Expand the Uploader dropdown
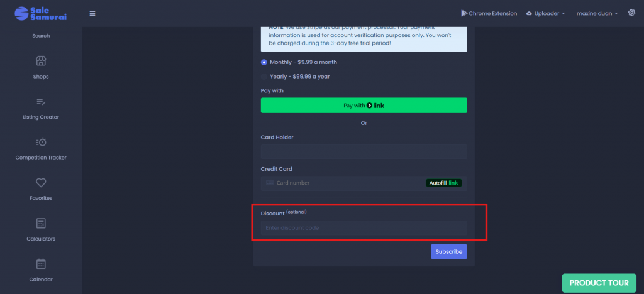Viewport: 644px width, 294px height. (546, 13)
